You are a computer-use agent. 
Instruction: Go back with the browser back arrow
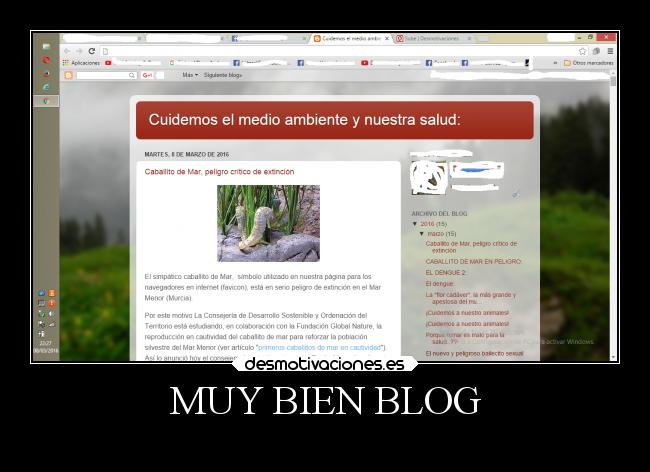(67, 51)
